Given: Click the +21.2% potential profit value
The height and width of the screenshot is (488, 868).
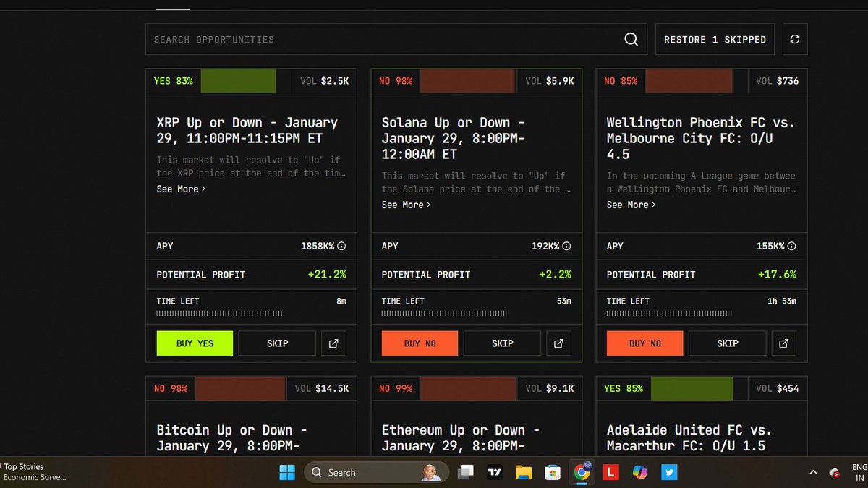Looking at the screenshot, I should point(326,275).
